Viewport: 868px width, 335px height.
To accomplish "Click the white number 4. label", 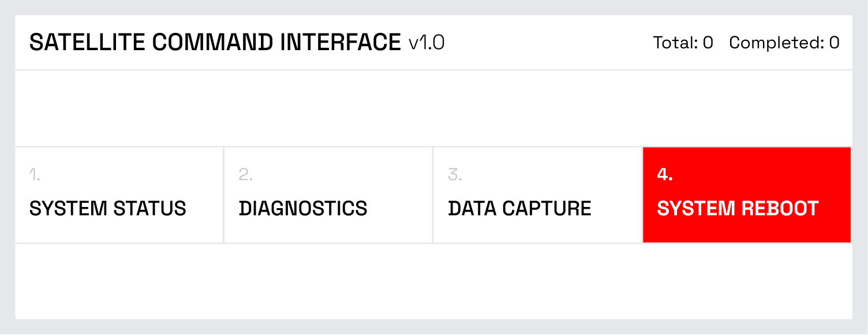I will pyautogui.click(x=665, y=175).
